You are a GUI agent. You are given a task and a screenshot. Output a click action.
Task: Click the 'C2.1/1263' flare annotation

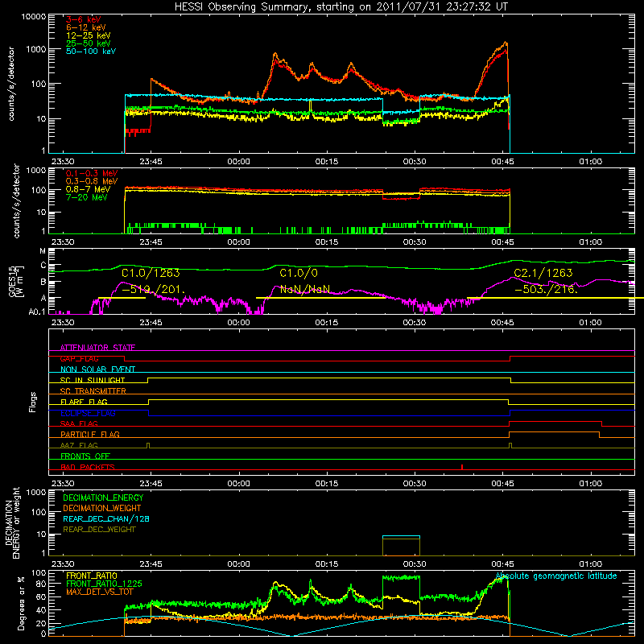click(x=543, y=273)
